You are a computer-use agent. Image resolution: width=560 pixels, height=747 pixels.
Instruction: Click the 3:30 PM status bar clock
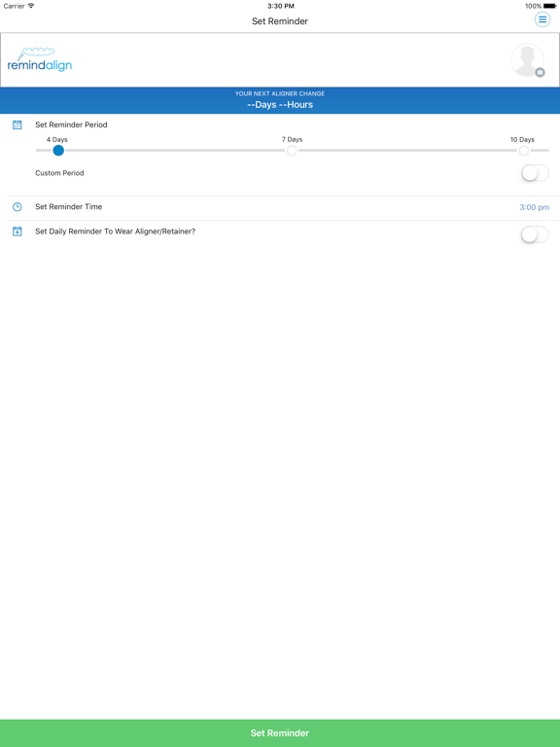pos(280,6)
